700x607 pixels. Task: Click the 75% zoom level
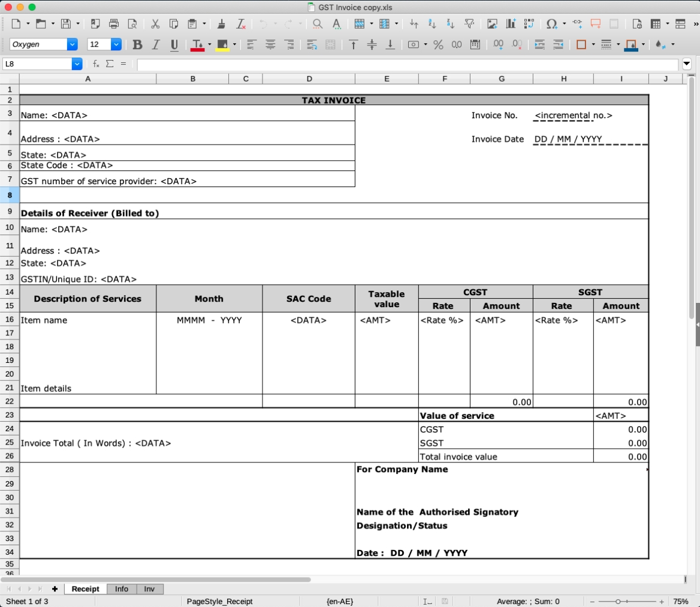coord(680,602)
